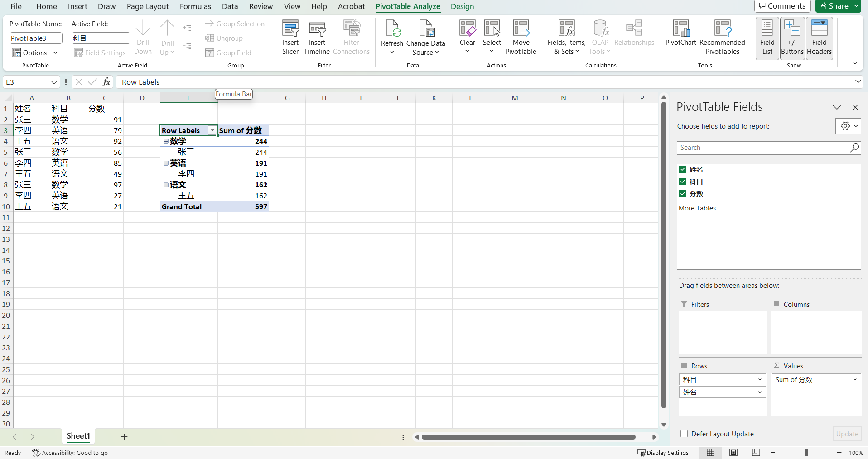Switch to Page Break Preview view
The height and width of the screenshot is (459, 868).
point(756,453)
